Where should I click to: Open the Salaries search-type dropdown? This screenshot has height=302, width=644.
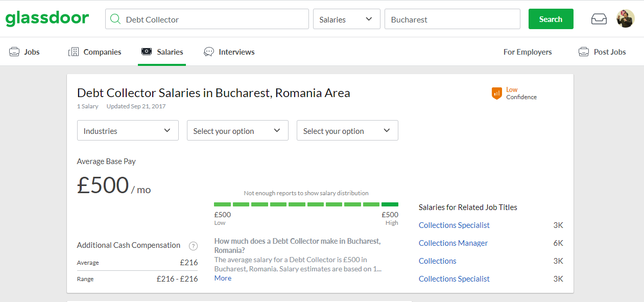pos(346,19)
